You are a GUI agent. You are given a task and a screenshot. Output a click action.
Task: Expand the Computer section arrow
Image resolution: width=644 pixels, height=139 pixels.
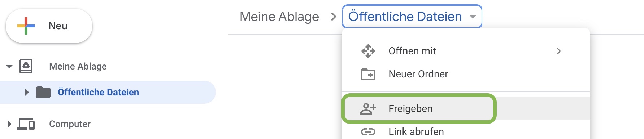(9, 124)
